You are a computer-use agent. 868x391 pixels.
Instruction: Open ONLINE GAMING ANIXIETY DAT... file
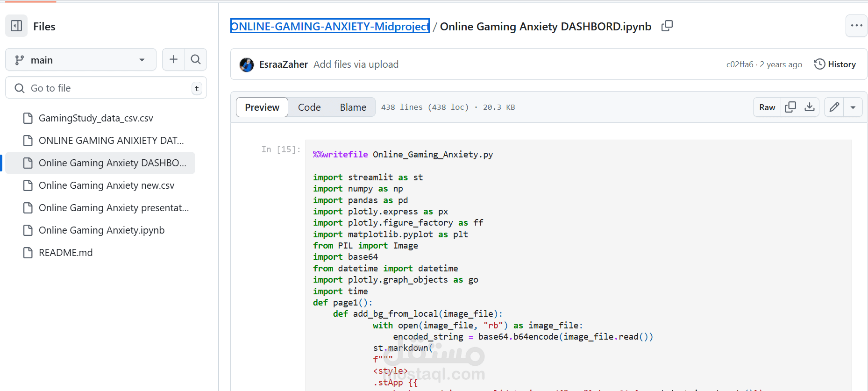pyautogui.click(x=111, y=141)
